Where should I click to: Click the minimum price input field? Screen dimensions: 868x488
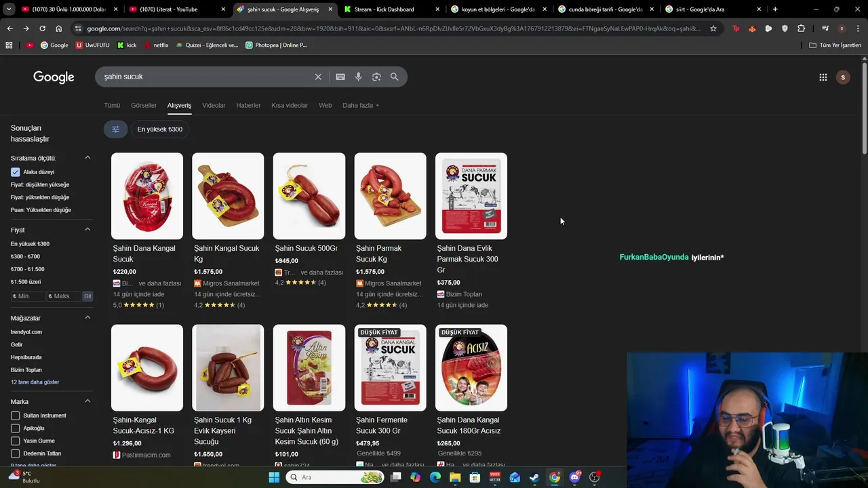pyautogui.click(x=27, y=296)
